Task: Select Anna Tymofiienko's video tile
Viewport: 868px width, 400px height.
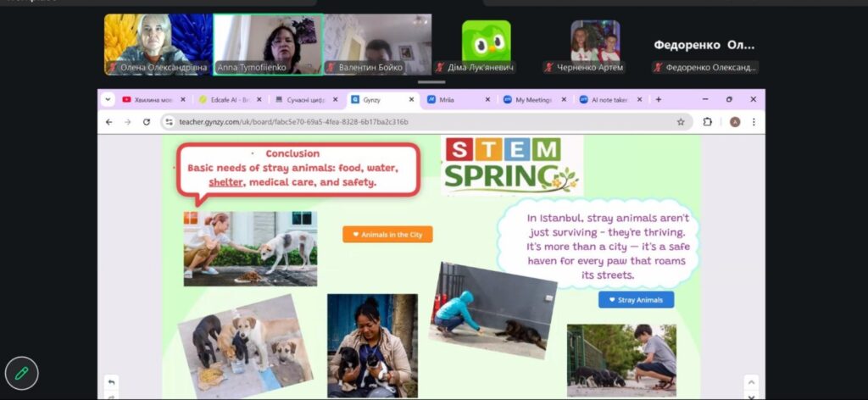Action: click(x=268, y=44)
